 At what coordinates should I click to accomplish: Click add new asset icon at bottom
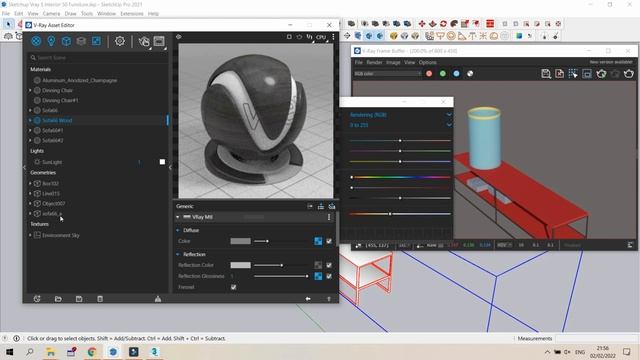tap(37, 299)
